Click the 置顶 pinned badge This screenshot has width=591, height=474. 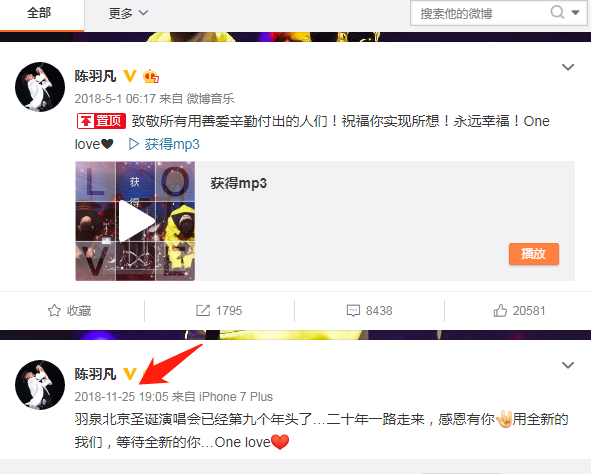tap(101, 121)
